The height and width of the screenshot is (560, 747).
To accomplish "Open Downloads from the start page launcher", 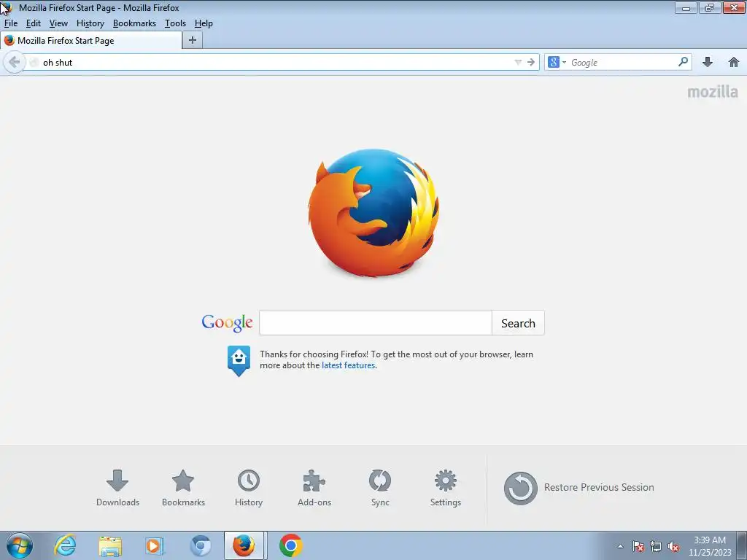I will (117, 488).
